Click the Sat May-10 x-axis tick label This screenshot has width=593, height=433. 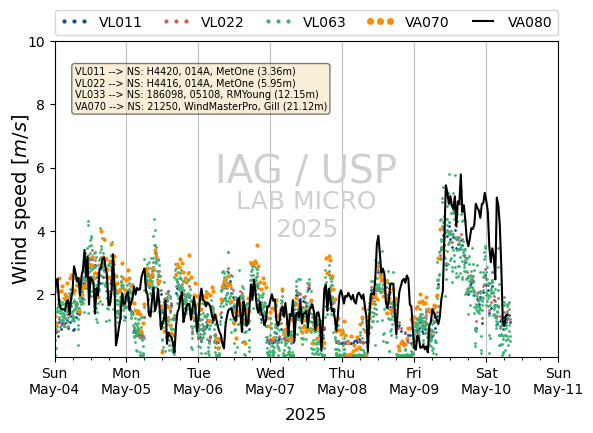pos(486,381)
